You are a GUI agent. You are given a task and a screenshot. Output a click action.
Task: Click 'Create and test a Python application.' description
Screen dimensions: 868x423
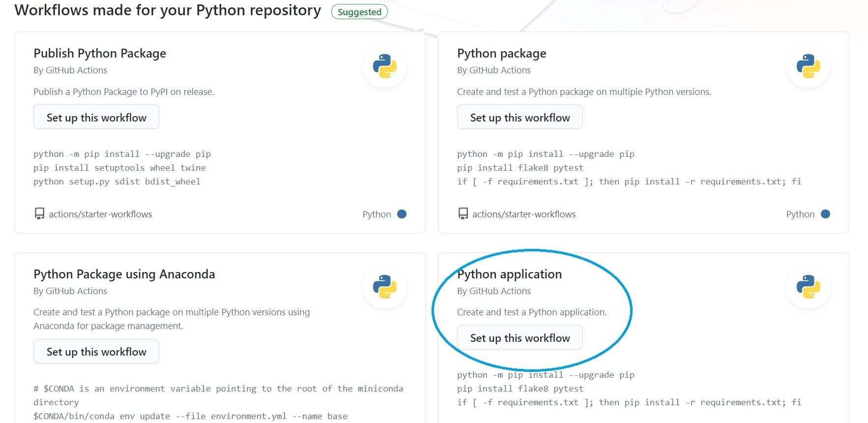tap(532, 312)
